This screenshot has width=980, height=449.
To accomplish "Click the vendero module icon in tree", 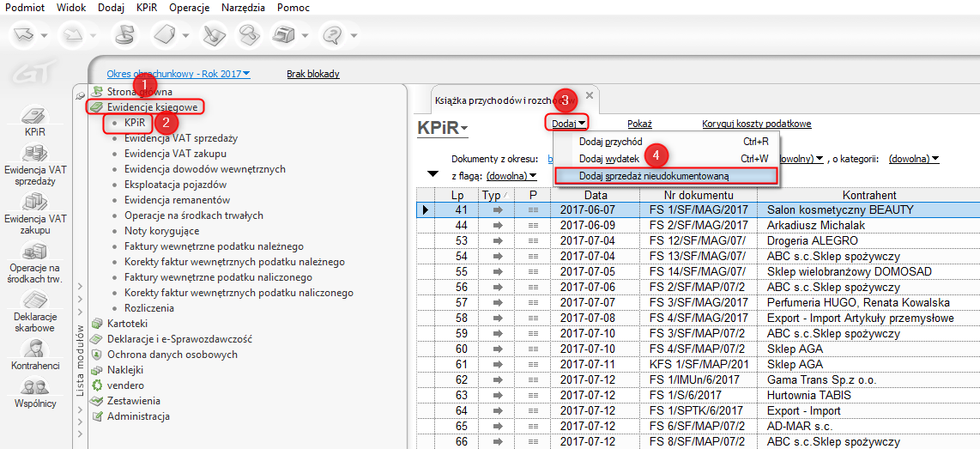I will 98,385.
